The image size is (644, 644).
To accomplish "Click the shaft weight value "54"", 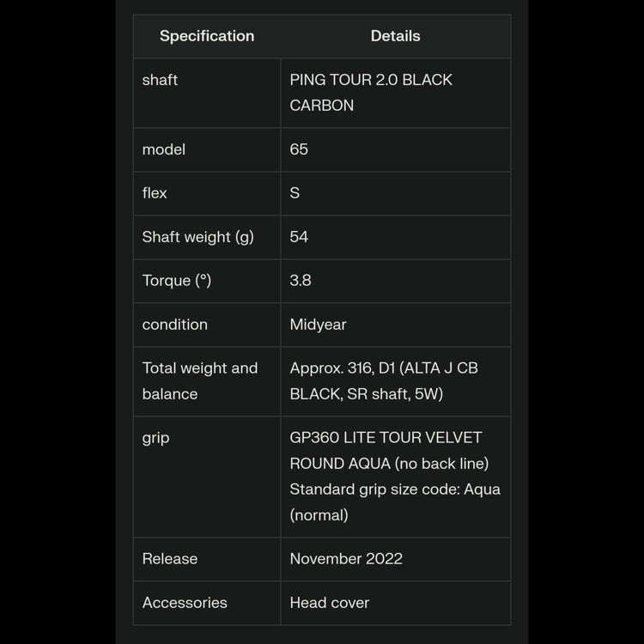I will tap(299, 237).
